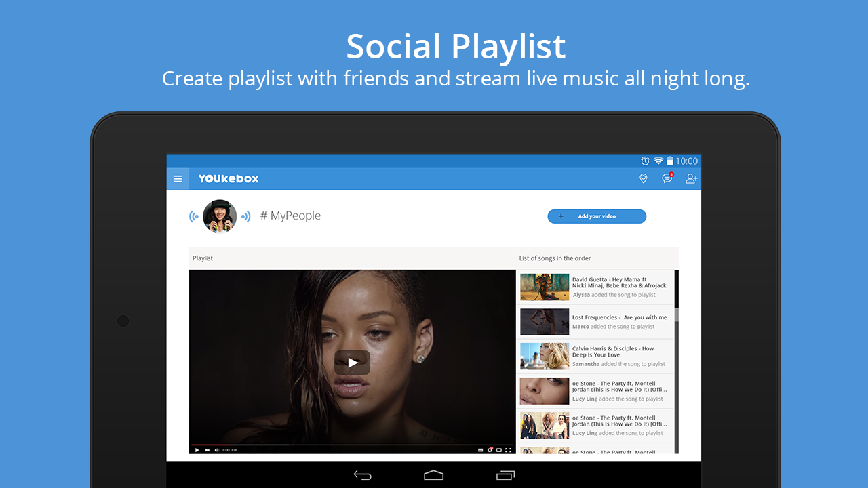868x488 pixels.
Task: Click the song list scrollbar handle
Action: pyautogui.click(x=676, y=313)
